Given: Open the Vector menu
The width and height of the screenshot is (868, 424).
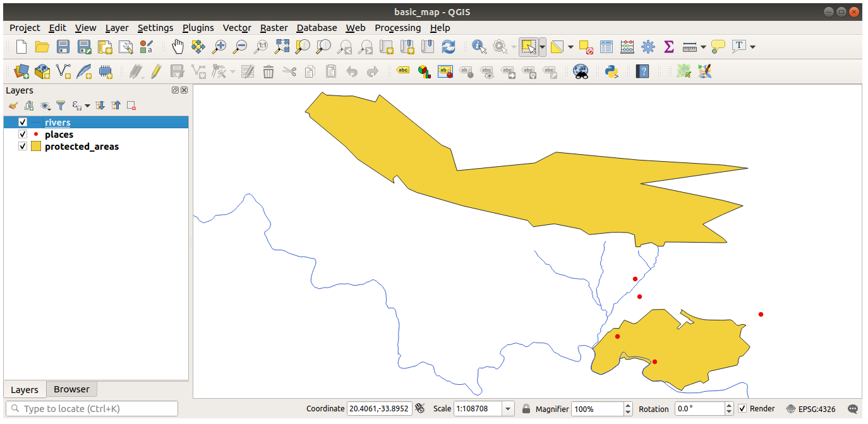Looking at the screenshot, I should coord(236,28).
